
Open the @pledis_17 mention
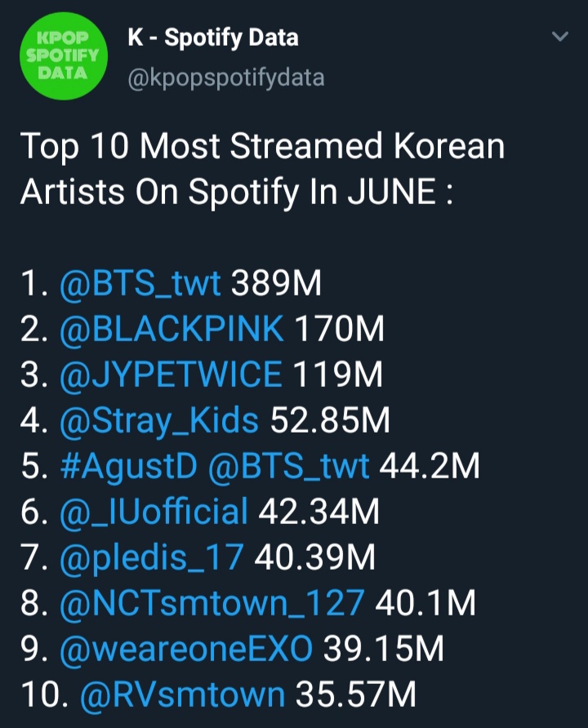tap(152, 559)
